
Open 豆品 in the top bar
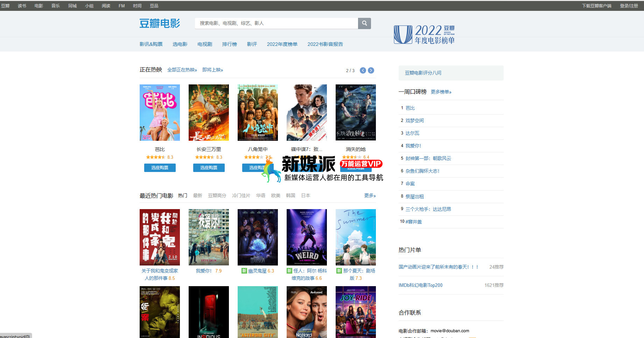pos(154,6)
